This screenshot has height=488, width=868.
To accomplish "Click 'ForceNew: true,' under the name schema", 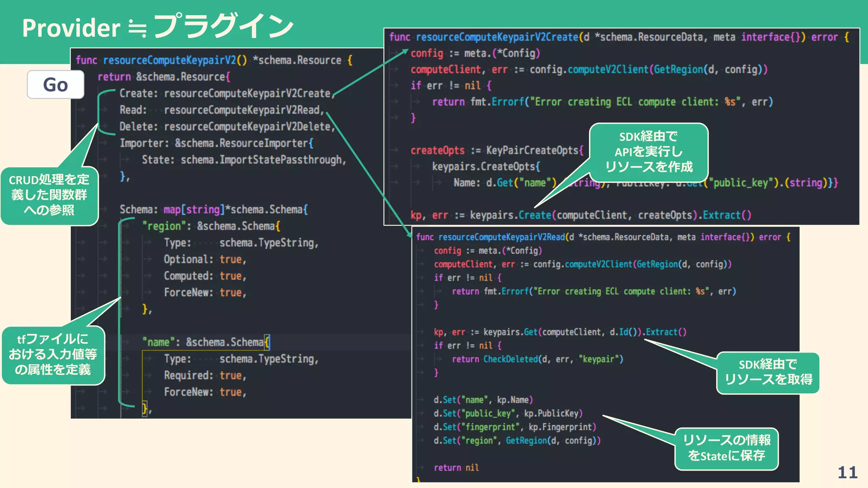I will coord(205,392).
